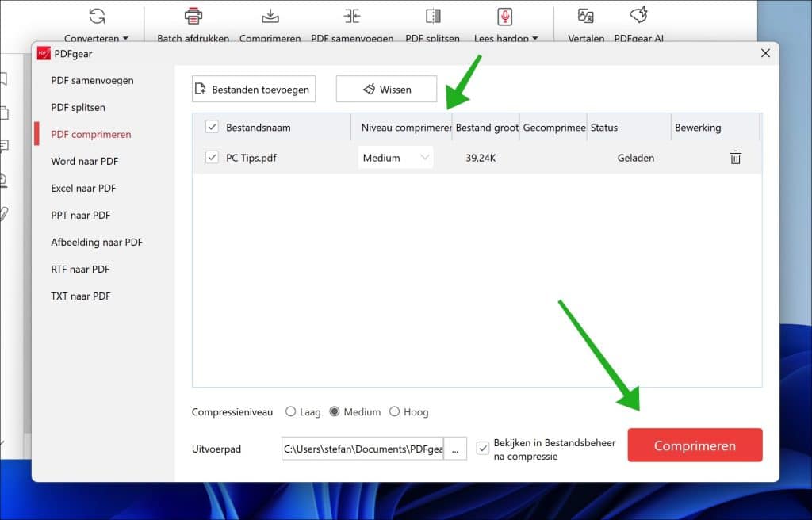Image resolution: width=812 pixels, height=520 pixels.
Task: Click the Comprimeren toolbar icon
Action: [x=270, y=17]
